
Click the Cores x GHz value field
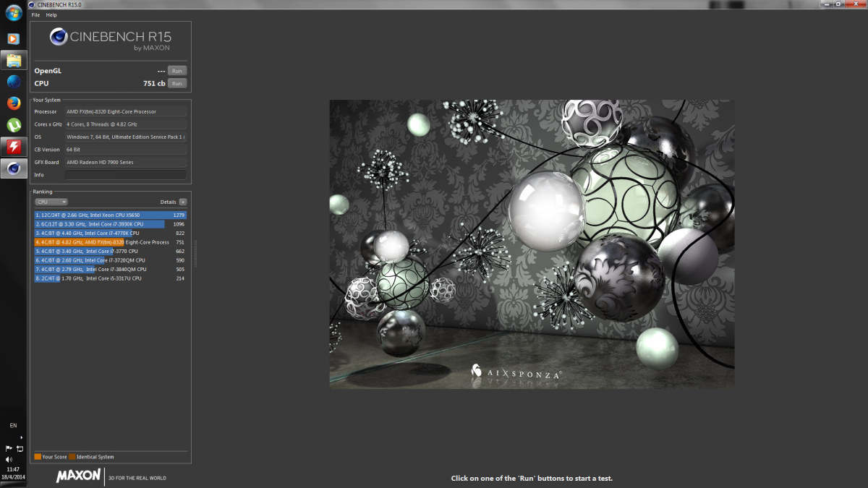point(125,124)
